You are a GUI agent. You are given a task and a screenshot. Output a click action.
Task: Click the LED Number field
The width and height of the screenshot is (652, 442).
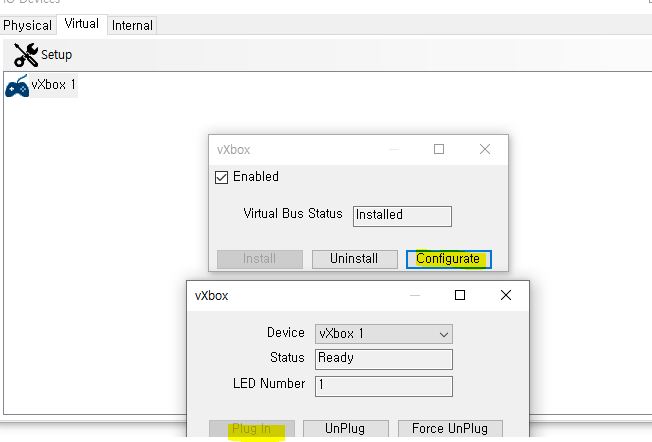click(384, 386)
